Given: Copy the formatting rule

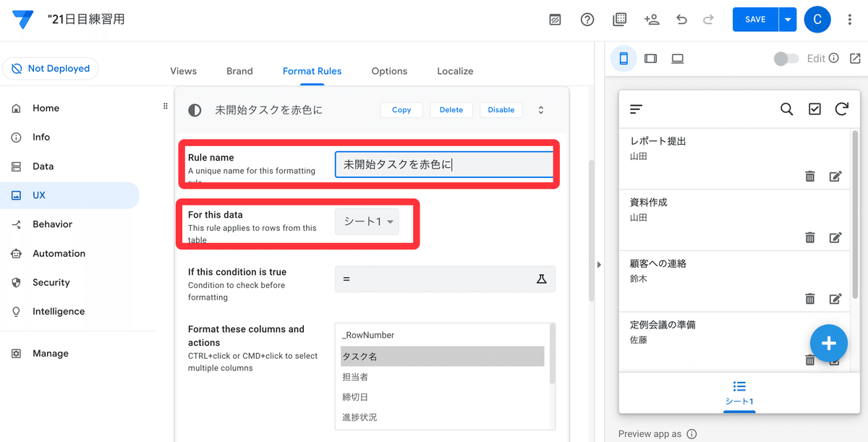Looking at the screenshot, I should (x=401, y=110).
